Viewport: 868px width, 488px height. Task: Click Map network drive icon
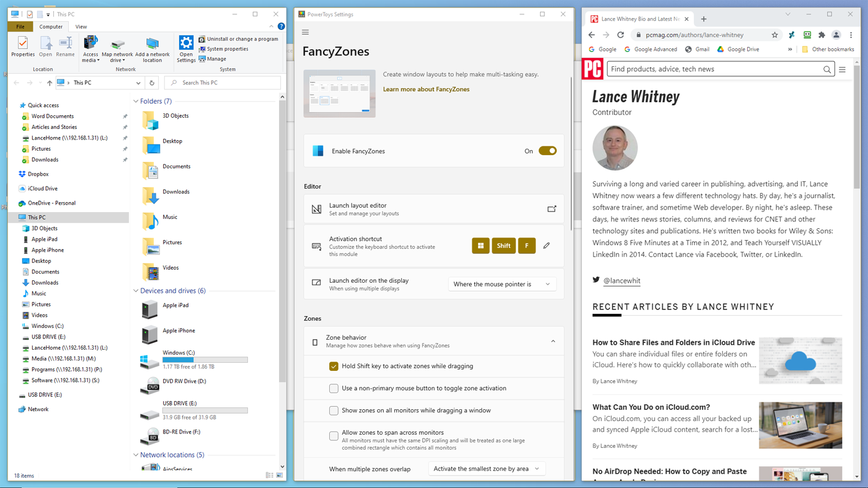pyautogui.click(x=117, y=49)
